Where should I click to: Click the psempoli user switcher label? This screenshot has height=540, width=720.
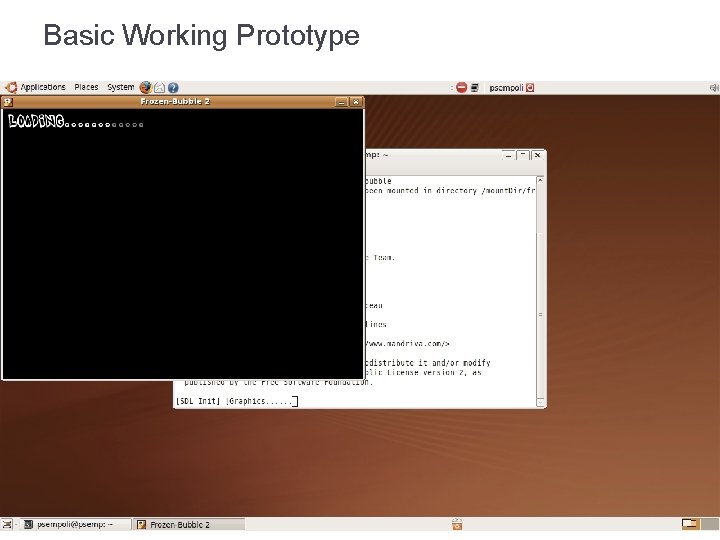pos(506,87)
